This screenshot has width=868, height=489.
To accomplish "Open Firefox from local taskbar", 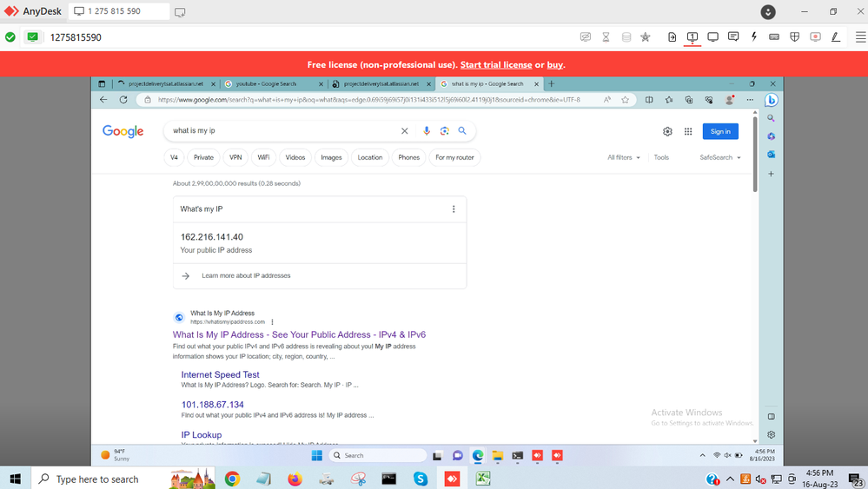I will pos(295,479).
